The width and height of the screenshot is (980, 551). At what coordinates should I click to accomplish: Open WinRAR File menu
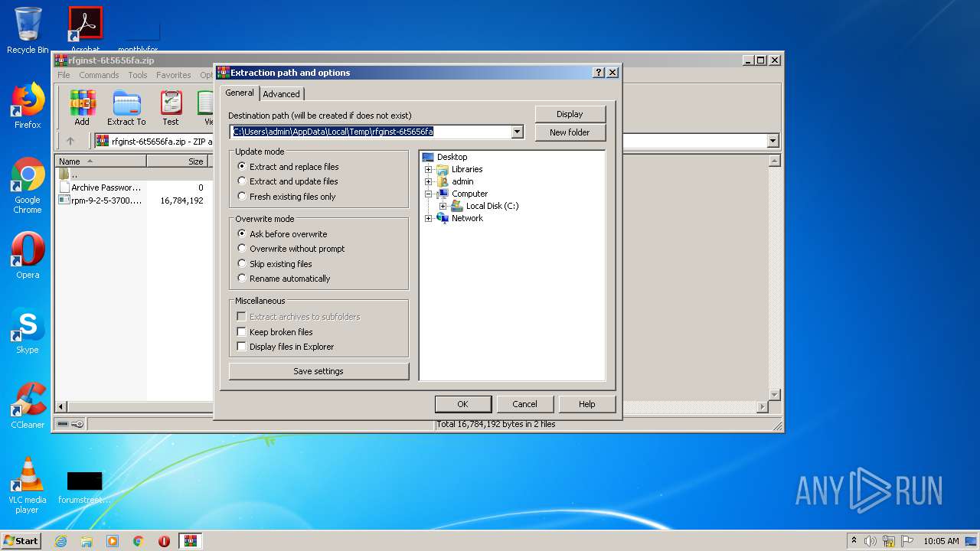tap(64, 75)
